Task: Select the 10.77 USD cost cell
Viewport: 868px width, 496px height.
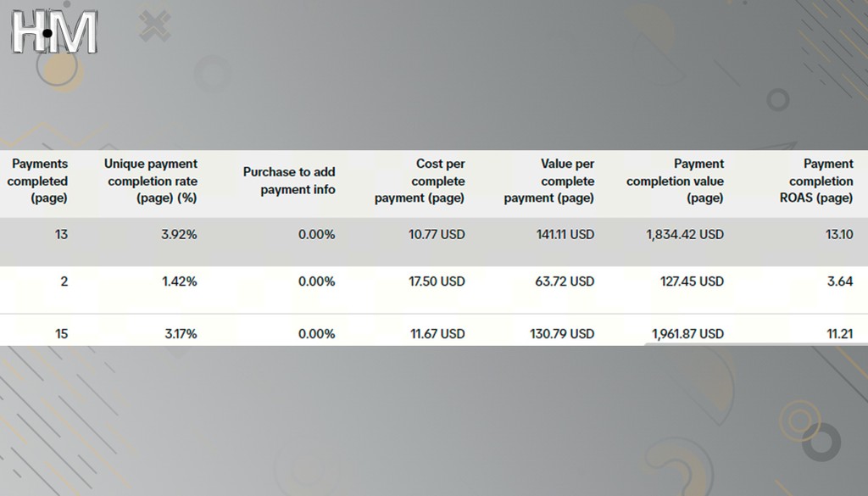Action: click(x=437, y=235)
